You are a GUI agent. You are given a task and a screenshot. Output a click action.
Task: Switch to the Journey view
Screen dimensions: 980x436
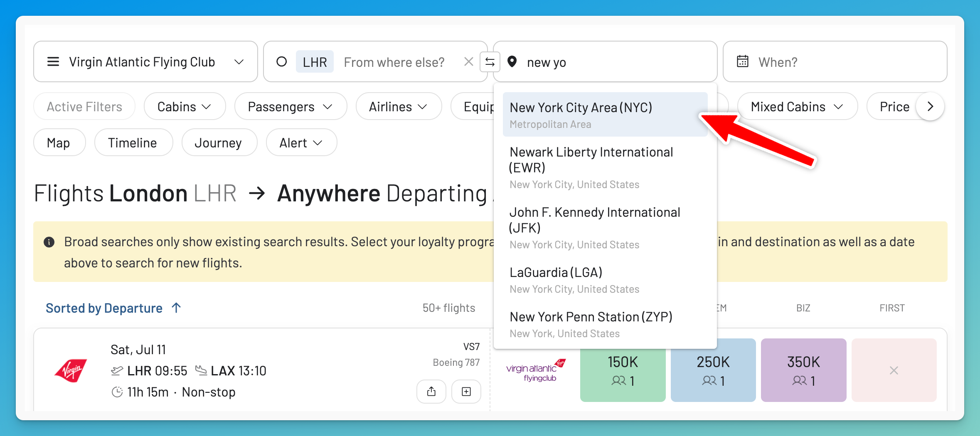(x=219, y=142)
